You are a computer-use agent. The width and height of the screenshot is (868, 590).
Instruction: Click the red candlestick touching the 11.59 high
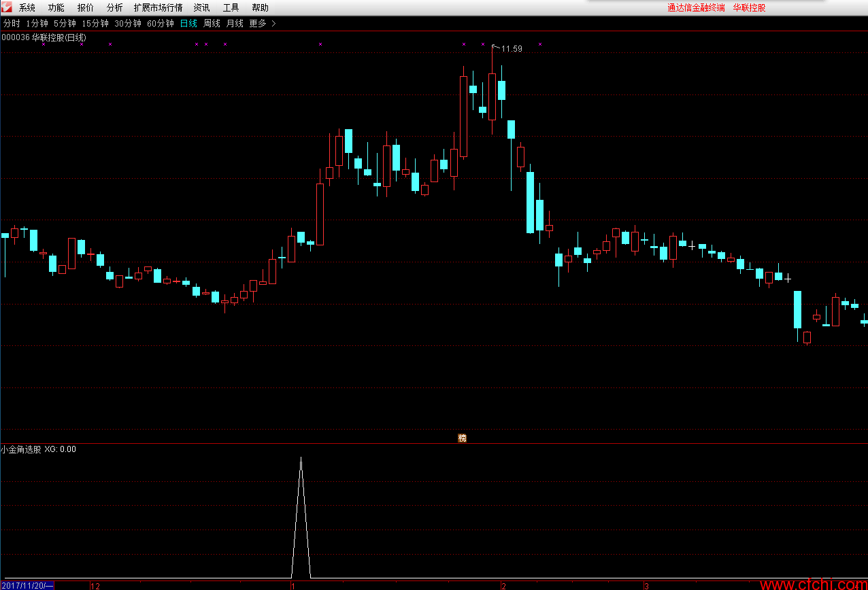click(x=492, y=97)
